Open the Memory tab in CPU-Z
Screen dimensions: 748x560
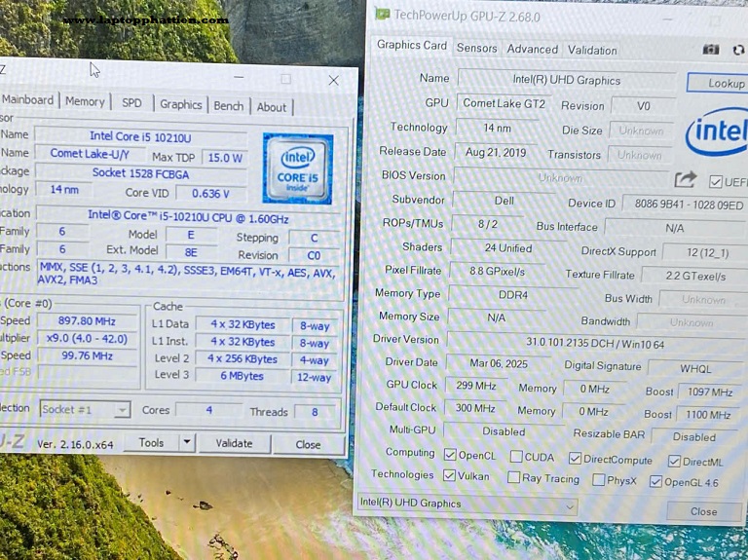(x=85, y=102)
